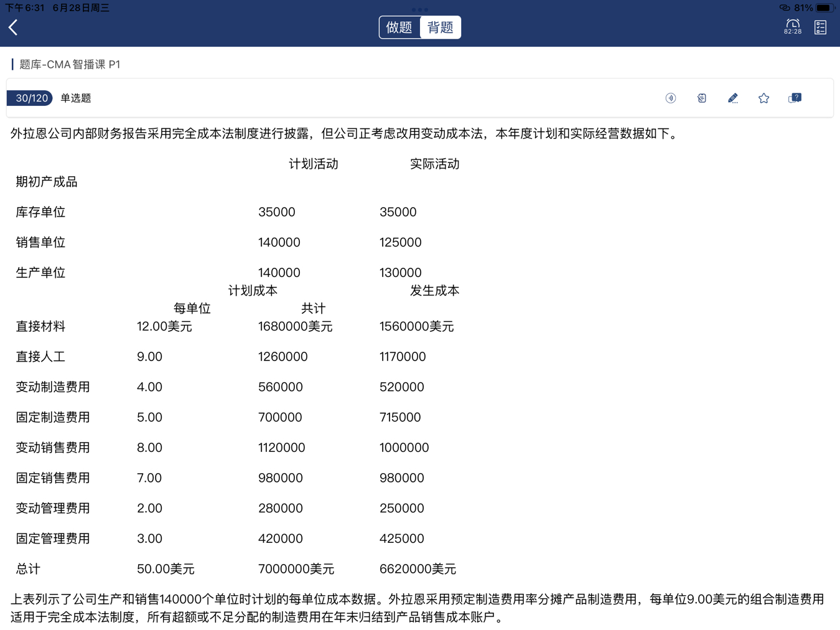
Task: Open the 82:28 countdown timer
Action: [x=792, y=27]
